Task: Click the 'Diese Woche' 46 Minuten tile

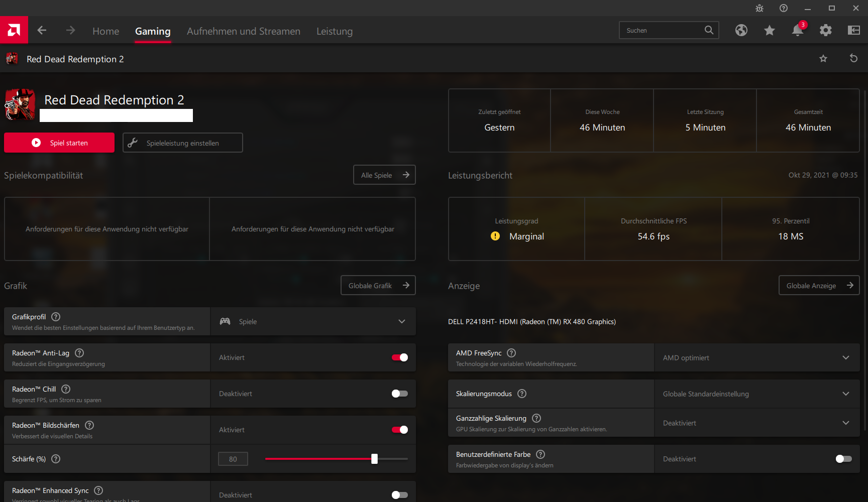Action: (602, 120)
